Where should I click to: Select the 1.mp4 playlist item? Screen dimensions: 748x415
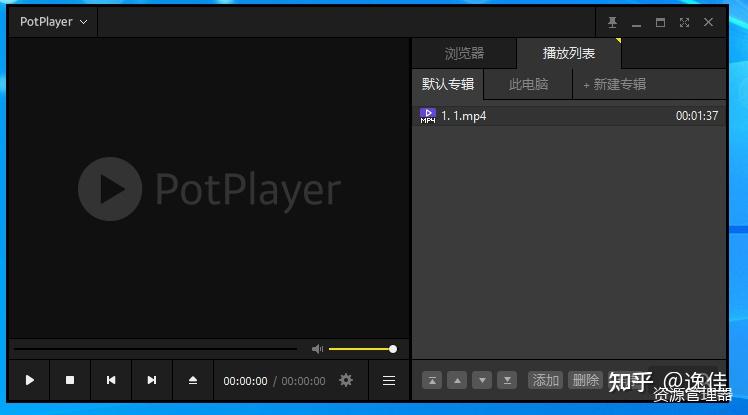[569, 115]
